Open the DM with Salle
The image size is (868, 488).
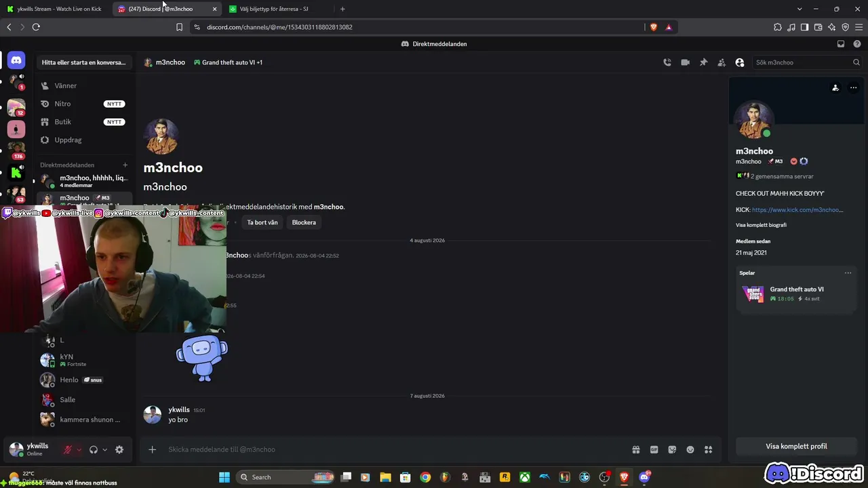(84, 400)
